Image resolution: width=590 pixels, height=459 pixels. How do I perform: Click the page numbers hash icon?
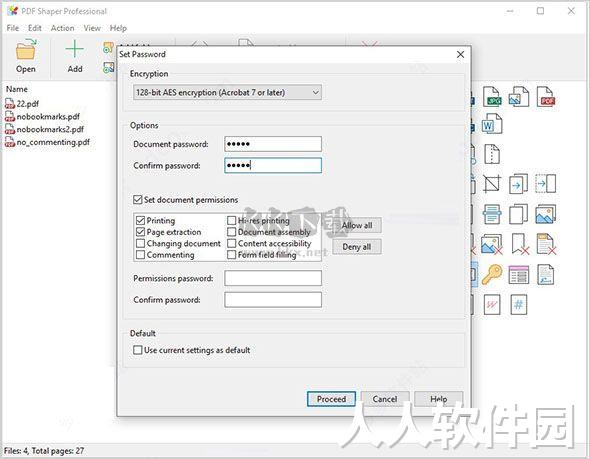point(519,304)
